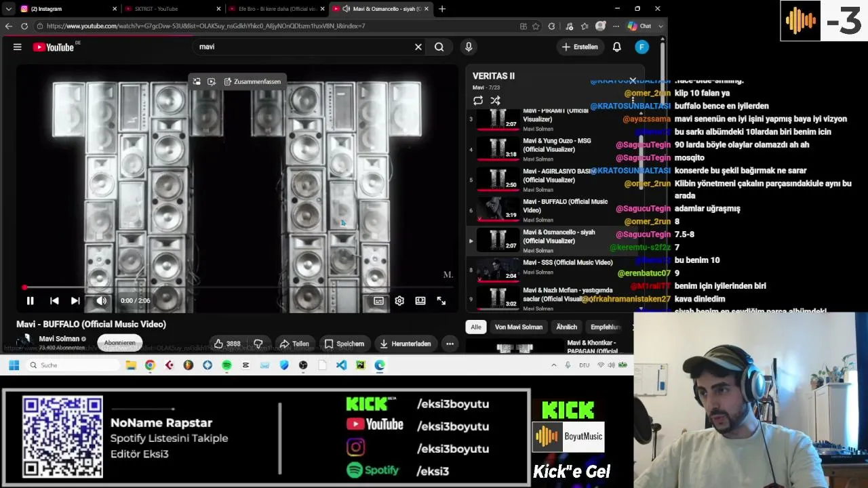868x488 pixels.
Task: Open the browser settings and more menu
Action: point(616,26)
